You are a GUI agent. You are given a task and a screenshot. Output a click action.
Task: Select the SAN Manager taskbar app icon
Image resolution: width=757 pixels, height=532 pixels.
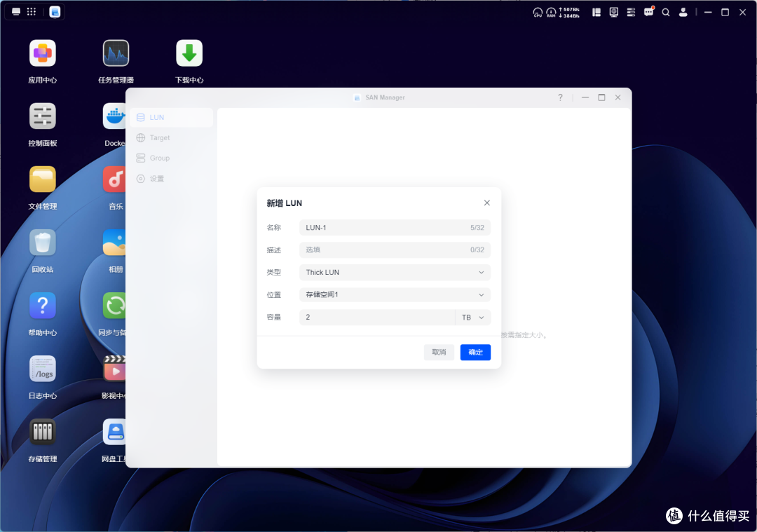click(x=55, y=12)
